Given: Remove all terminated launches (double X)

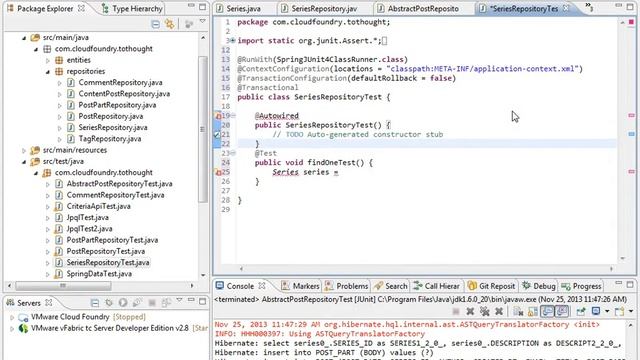Looking at the screenshot, I should click(484, 312).
